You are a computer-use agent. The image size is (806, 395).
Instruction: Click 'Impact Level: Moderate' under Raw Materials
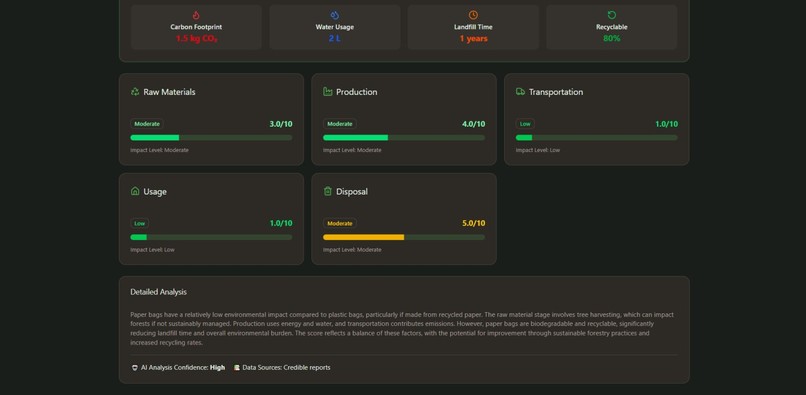coord(159,150)
